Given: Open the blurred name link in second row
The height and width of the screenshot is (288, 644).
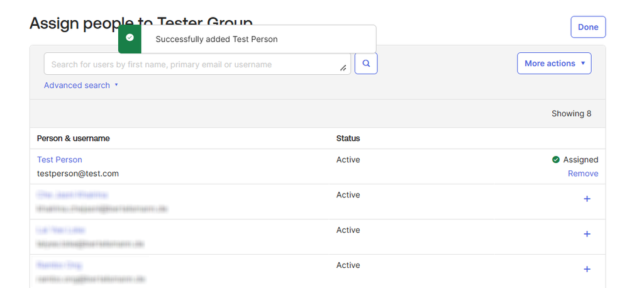Looking at the screenshot, I should 72,195.
